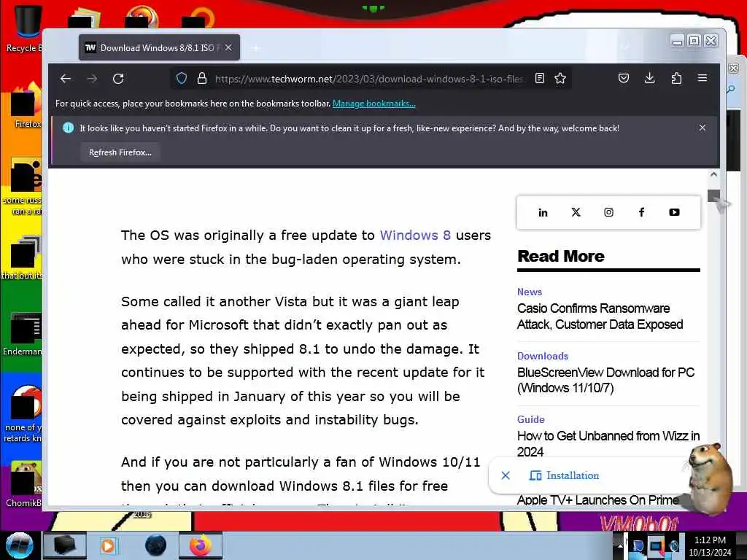This screenshot has width=747, height=560.
Task: Open the Firefox desktop shortcut
Action: coord(26,106)
